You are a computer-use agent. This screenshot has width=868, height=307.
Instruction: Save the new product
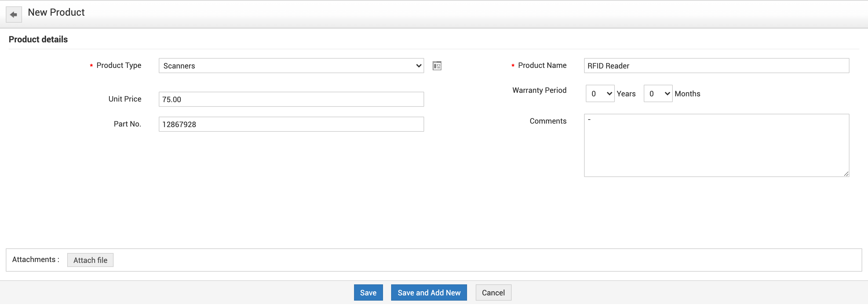point(368,293)
